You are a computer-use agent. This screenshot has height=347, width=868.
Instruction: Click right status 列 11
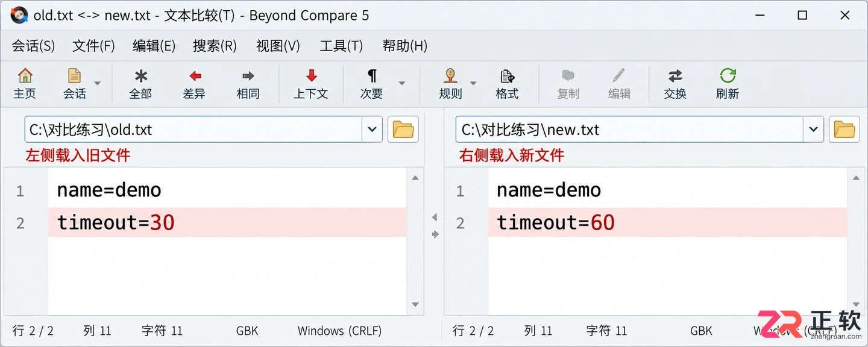click(538, 331)
